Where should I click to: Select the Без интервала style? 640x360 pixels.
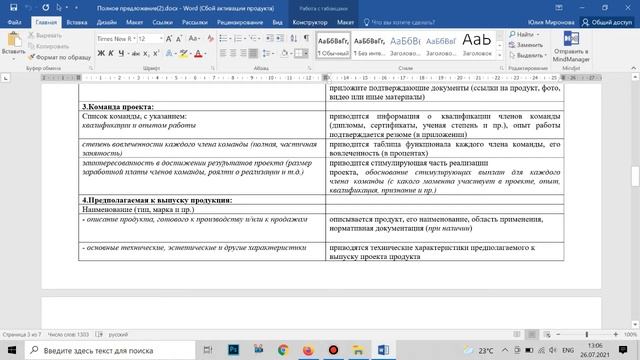pyautogui.click(x=369, y=45)
